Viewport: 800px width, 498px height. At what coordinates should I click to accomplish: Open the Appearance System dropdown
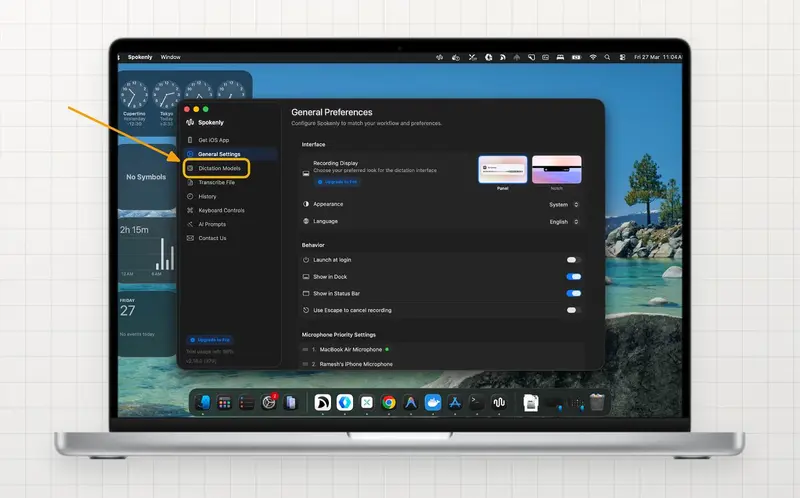(563, 205)
